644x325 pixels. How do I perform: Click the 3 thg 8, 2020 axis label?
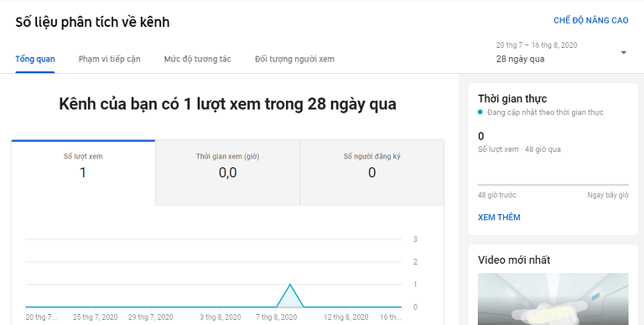[x=221, y=317]
